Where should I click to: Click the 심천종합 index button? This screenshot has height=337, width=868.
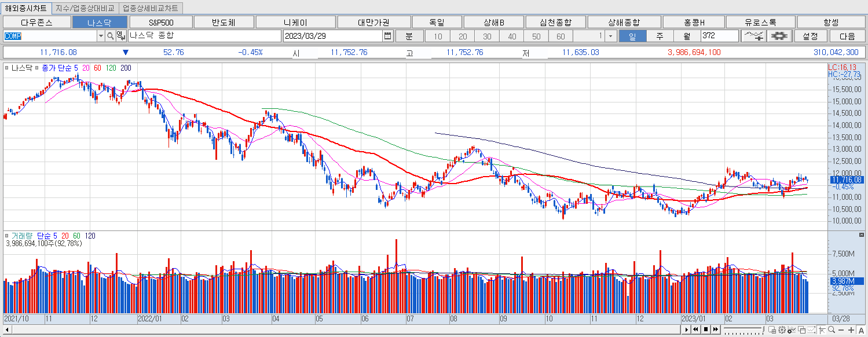tap(555, 23)
